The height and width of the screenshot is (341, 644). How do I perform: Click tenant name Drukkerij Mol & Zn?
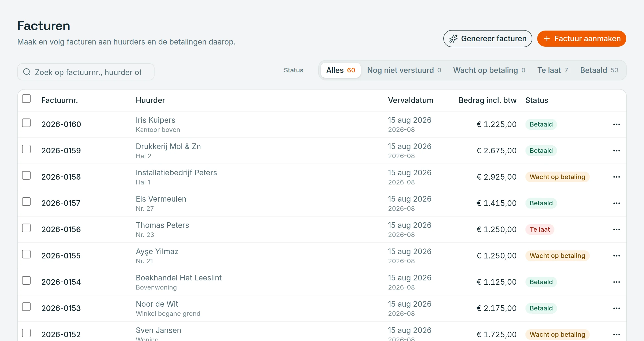coord(168,146)
